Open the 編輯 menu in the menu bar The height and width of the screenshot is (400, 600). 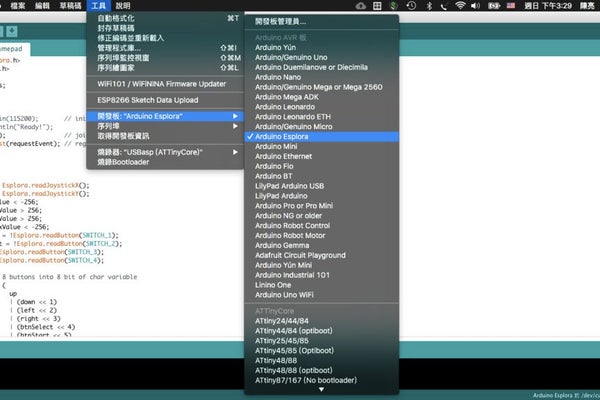(42, 5)
